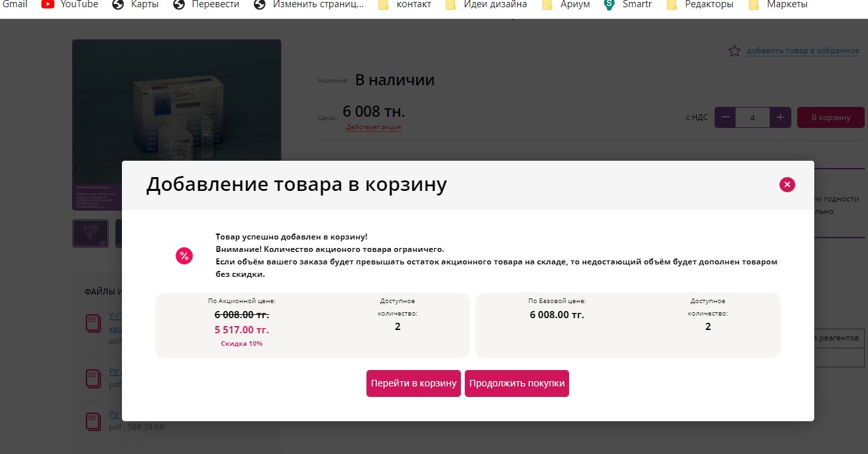Select the first product thumbnail
This screenshot has width=868, height=454.
90,233
